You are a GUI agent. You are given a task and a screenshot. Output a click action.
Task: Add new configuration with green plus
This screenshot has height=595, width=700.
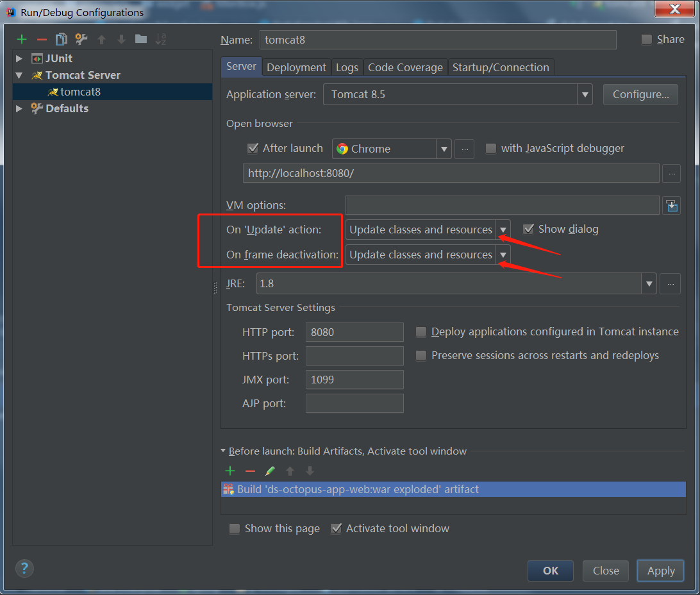pyautogui.click(x=21, y=39)
